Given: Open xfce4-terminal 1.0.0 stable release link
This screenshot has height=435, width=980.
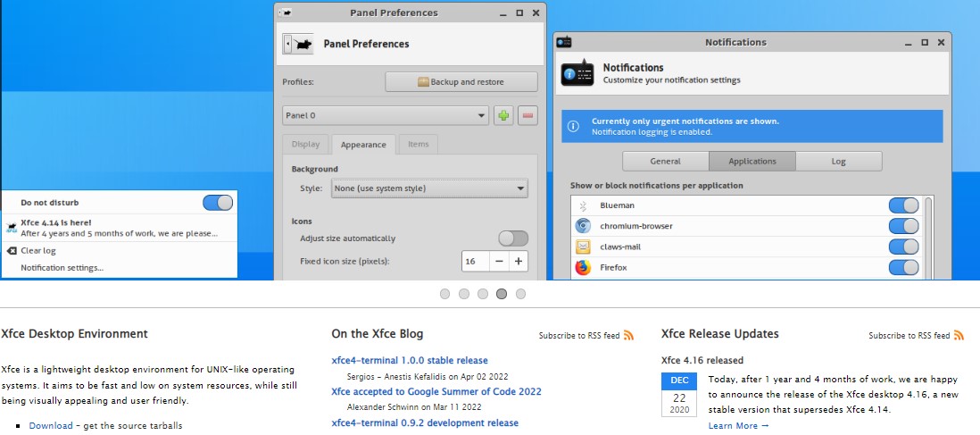Looking at the screenshot, I should click(x=410, y=361).
